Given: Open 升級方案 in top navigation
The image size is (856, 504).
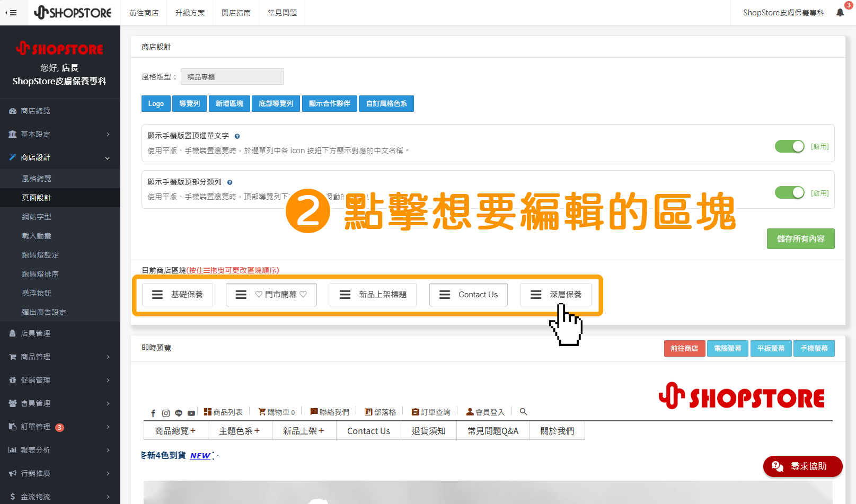Looking at the screenshot, I should pyautogui.click(x=190, y=13).
